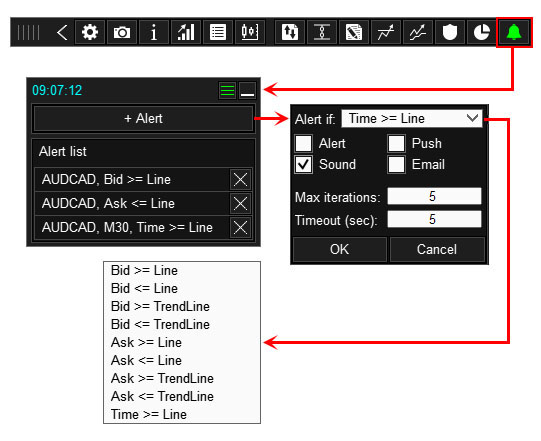Select 'AUDCAD, M30, Time >= Line' row
Viewport: 541px width, 441px height.
(132, 227)
